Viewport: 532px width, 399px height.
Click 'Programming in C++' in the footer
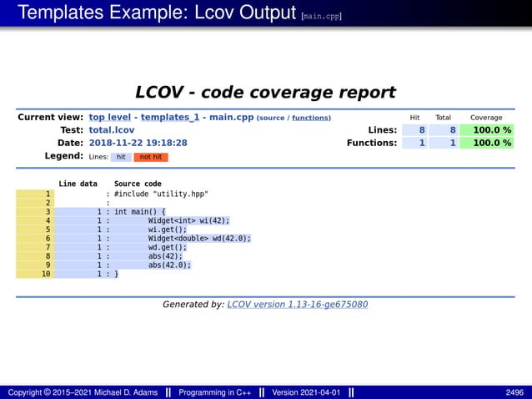click(215, 392)
